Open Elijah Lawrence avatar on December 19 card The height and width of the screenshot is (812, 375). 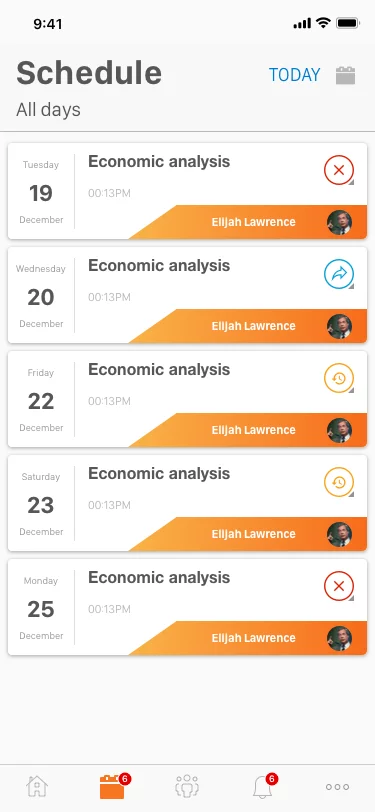[x=339, y=223]
